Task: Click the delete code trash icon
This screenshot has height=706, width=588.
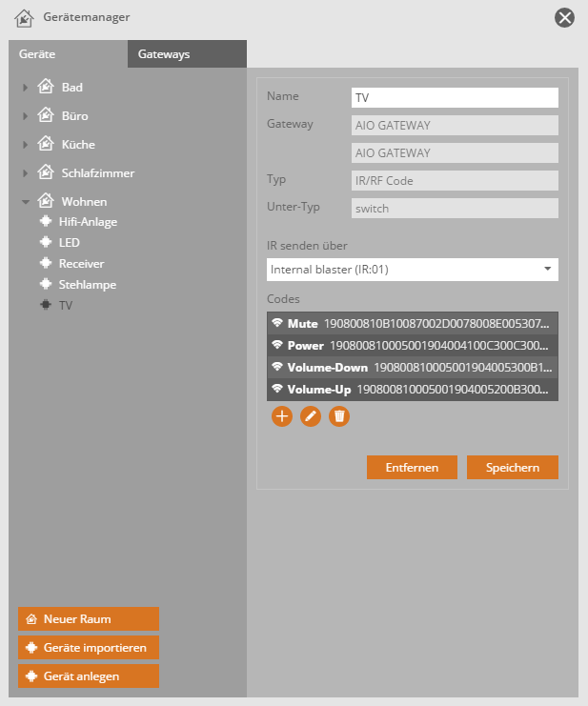Action: 339,416
